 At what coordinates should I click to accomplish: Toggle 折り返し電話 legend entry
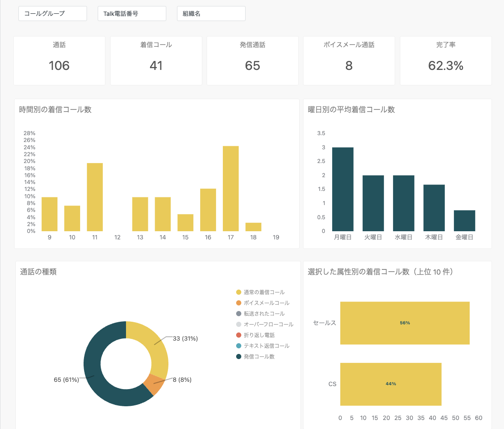[255, 335]
